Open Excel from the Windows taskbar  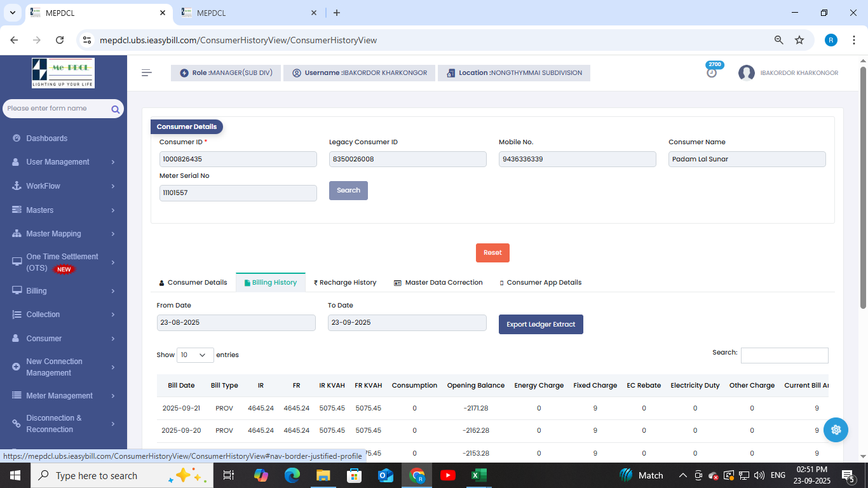478,475
